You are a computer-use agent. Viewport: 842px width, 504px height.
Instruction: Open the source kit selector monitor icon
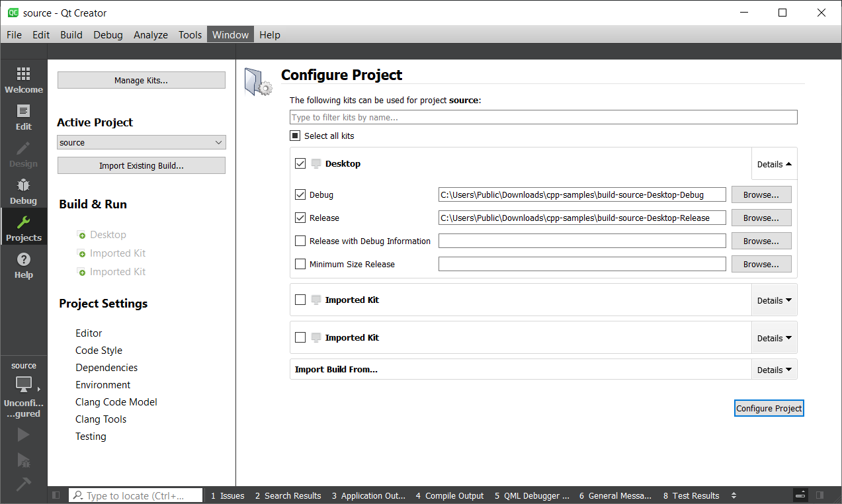click(x=24, y=384)
